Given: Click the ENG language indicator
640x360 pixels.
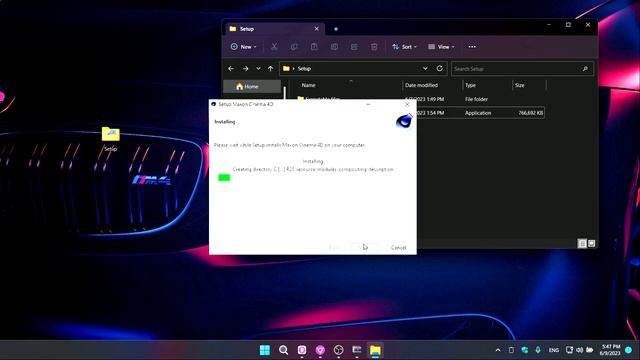Looking at the screenshot, I should point(553,350).
